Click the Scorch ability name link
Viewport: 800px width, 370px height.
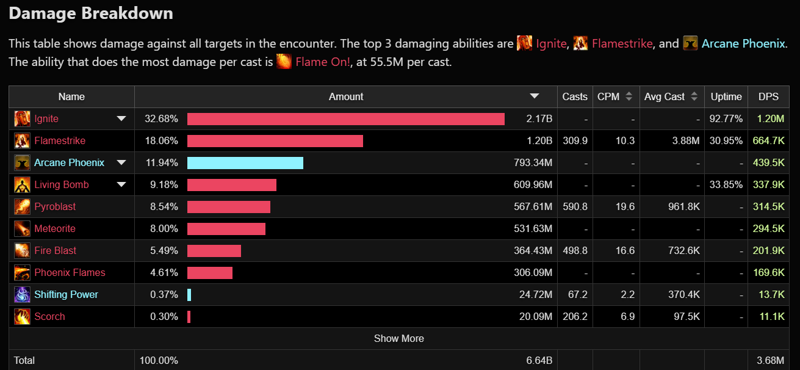click(x=49, y=316)
